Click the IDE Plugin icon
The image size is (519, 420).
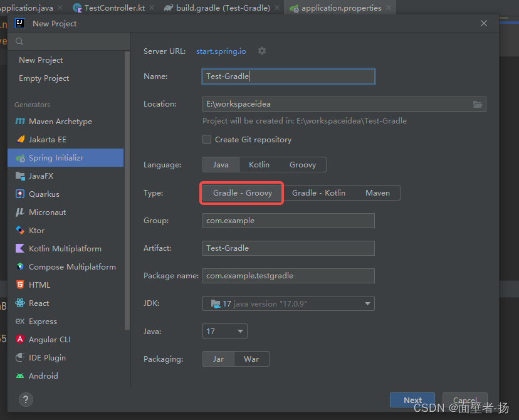point(20,357)
